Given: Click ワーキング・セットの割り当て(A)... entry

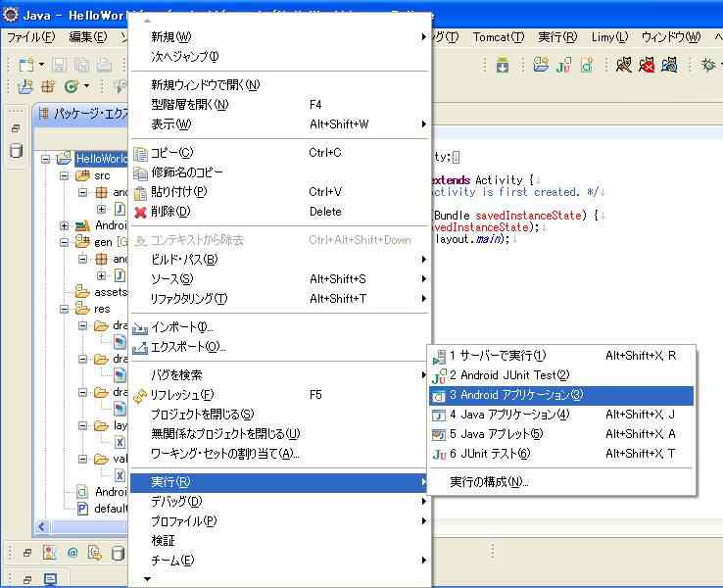Looking at the screenshot, I should (x=280, y=454).
